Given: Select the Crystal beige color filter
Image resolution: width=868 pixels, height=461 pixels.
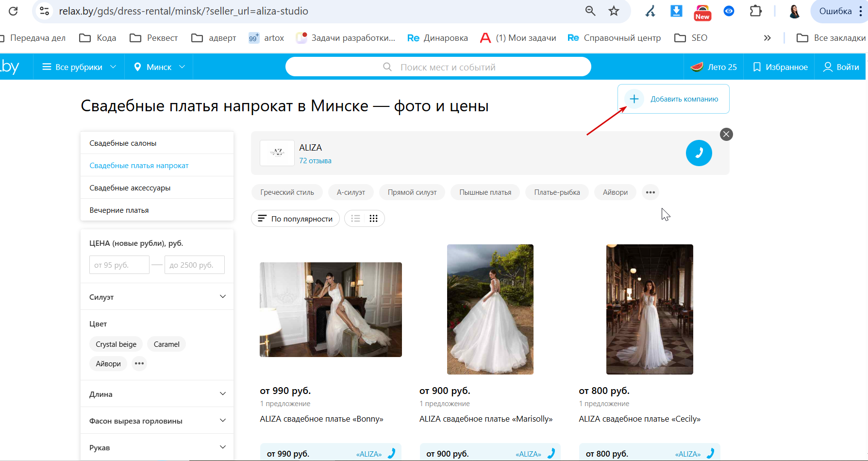Looking at the screenshot, I should pyautogui.click(x=116, y=344).
